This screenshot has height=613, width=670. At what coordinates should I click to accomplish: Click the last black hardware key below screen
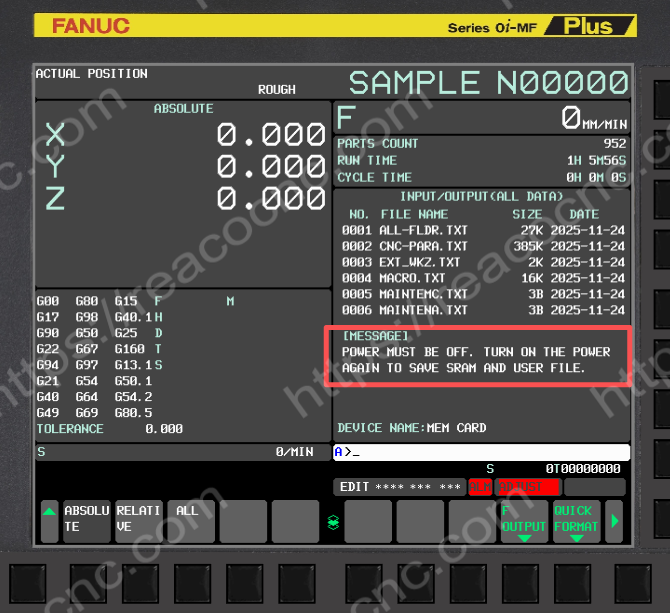coord(633,583)
